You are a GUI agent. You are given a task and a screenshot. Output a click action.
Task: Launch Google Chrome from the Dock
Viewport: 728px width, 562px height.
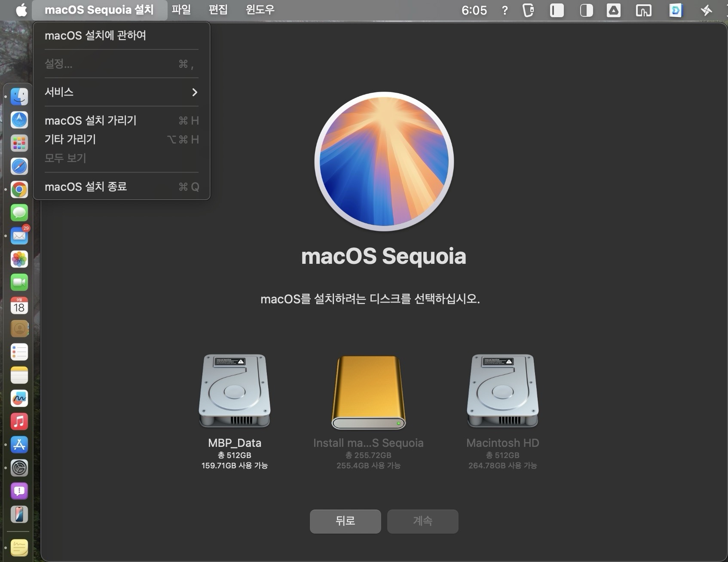tap(19, 189)
